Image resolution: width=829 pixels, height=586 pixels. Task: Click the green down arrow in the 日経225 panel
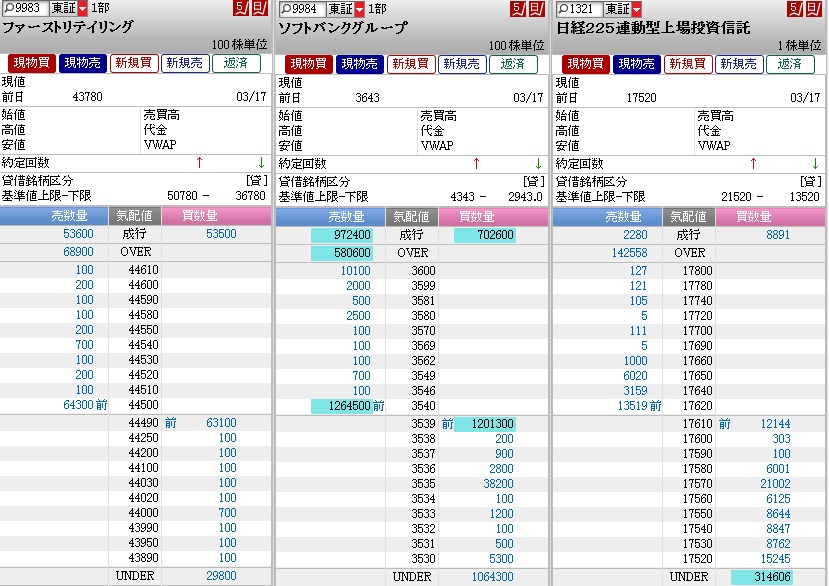pos(815,163)
